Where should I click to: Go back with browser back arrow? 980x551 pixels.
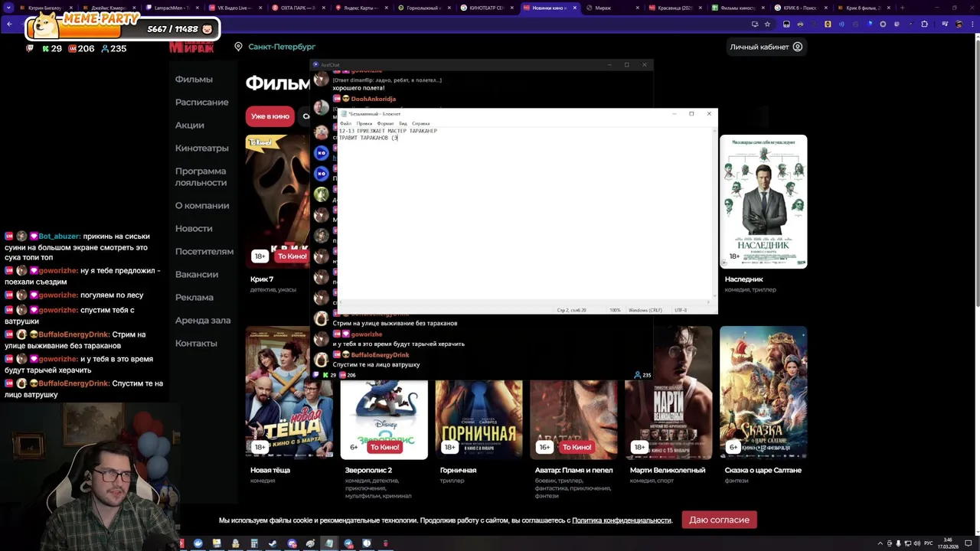9,24
